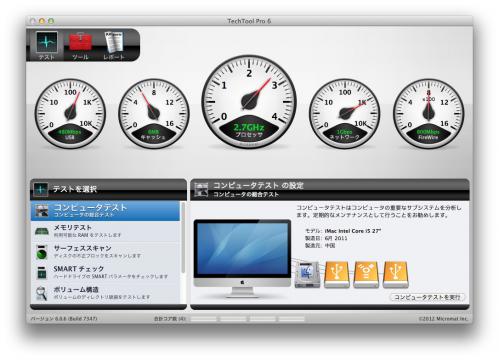Click the last orange USB drive icon
This screenshot has width=499, height=360.
396,274
